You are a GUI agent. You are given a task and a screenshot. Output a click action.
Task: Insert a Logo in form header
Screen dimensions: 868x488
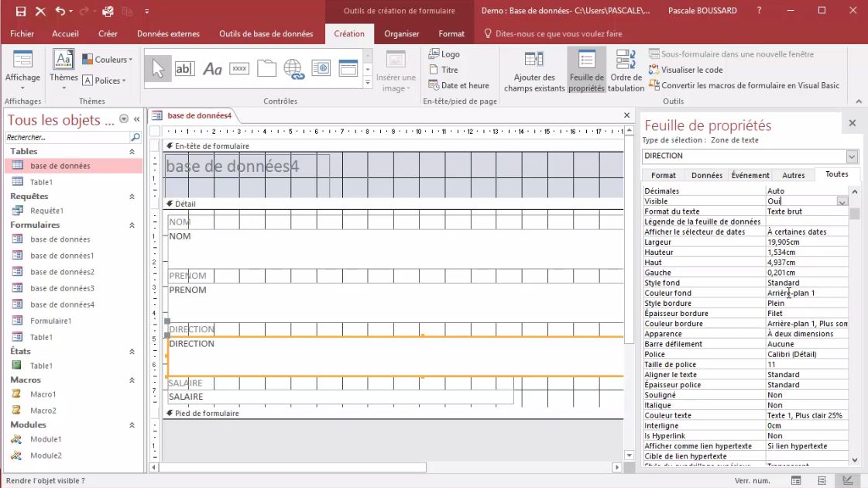(444, 54)
